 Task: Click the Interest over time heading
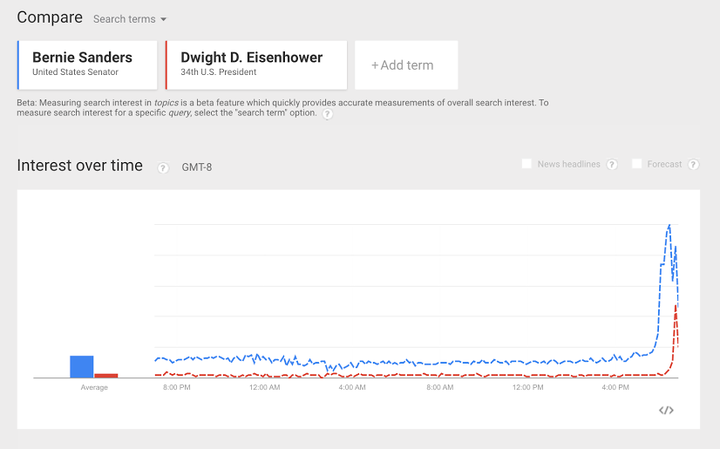point(80,165)
